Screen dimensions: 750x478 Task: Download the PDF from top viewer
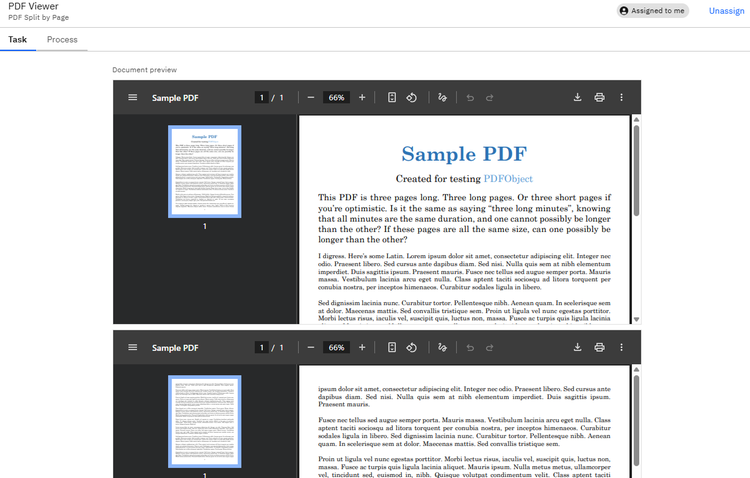click(x=577, y=98)
